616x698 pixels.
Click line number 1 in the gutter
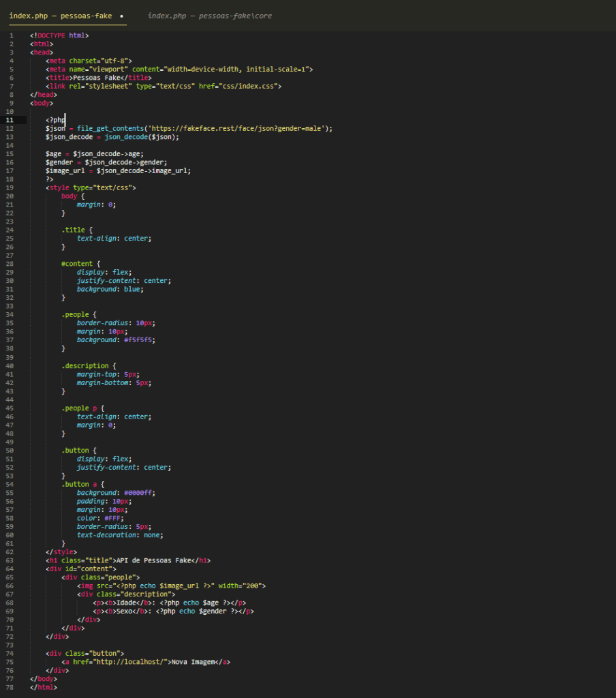point(11,35)
